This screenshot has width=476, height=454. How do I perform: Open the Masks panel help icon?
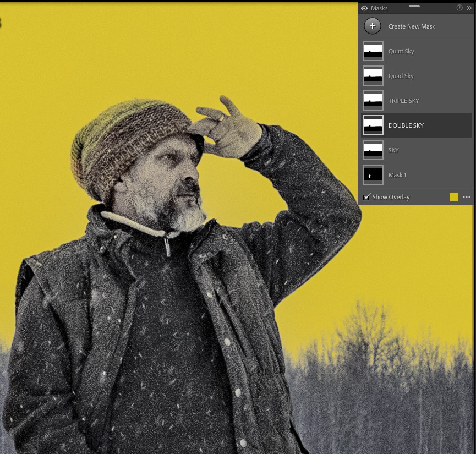pos(459,8)
